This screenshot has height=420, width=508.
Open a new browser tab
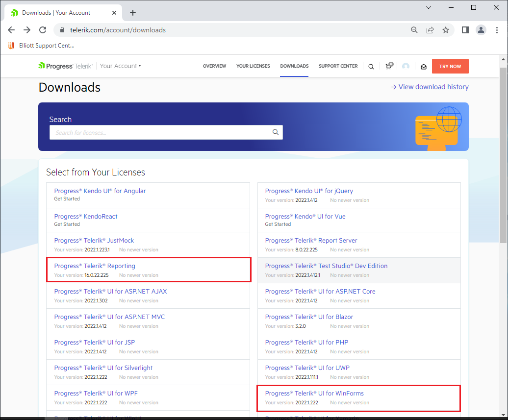click(x=133, y=13)
